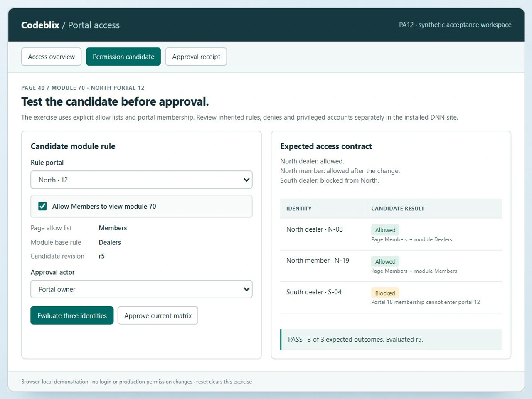
Task: Click the Codeblix brand name
Action: pos(40,25)
